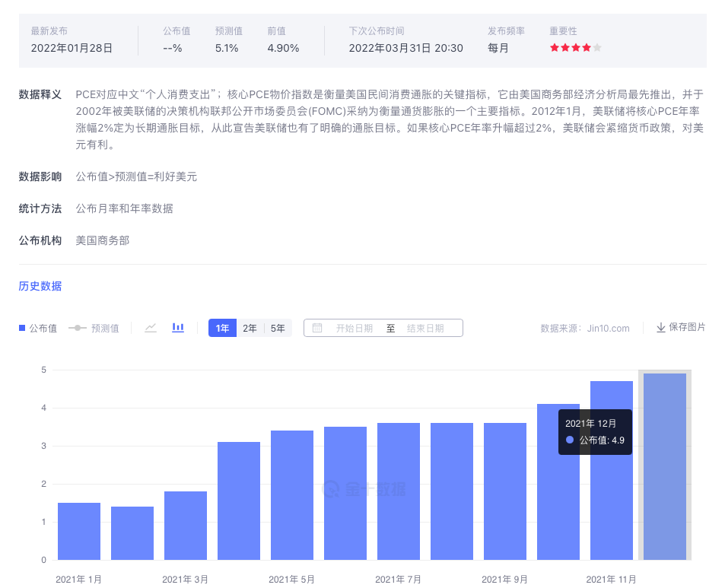725x588 pixels.
Task: Click the 公布机构 heading
Action: point(40,240)
